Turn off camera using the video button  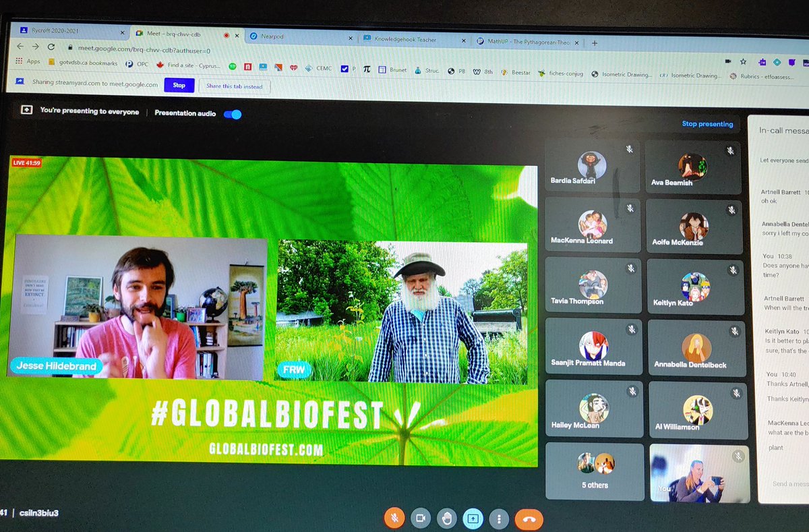tap(421, 518)
